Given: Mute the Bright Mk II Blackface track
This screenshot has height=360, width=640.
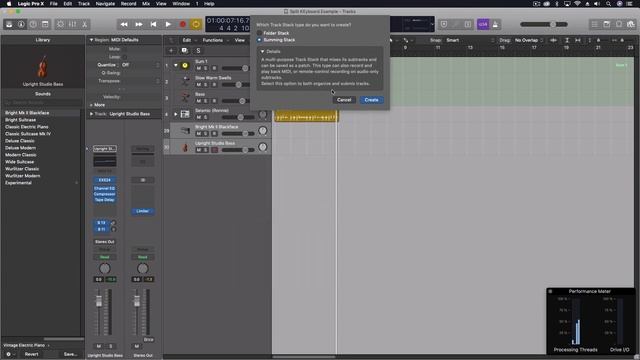Looking at the screenshot, I should coord(198,133).
